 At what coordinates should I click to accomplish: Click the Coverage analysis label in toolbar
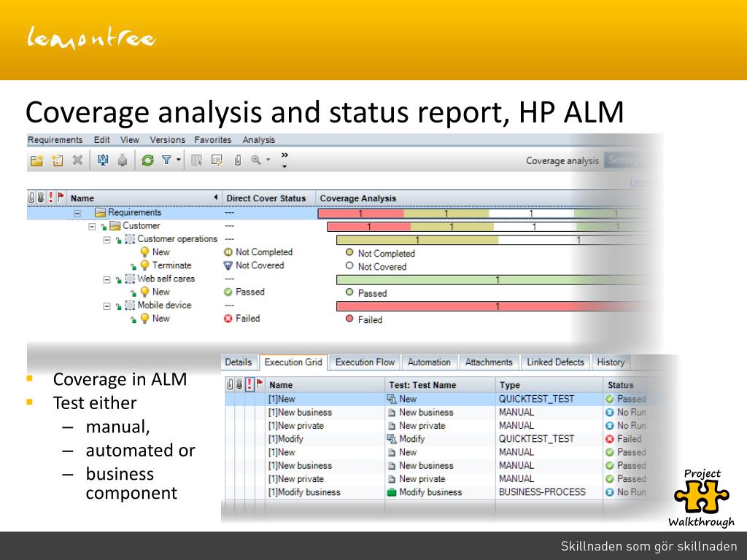click(562, 160)
